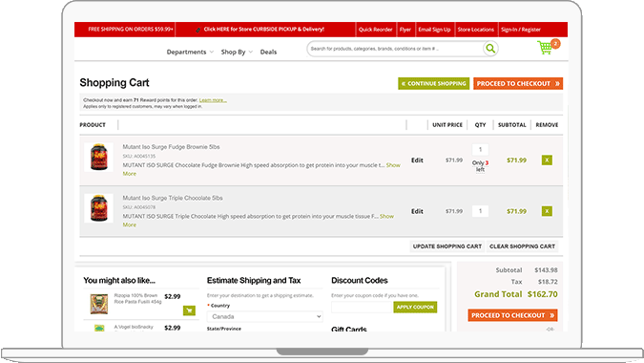Remove Mutant Iso Surge Fudge Brownie item
Screen dimensions: 644x363
[x=547, y=160]
